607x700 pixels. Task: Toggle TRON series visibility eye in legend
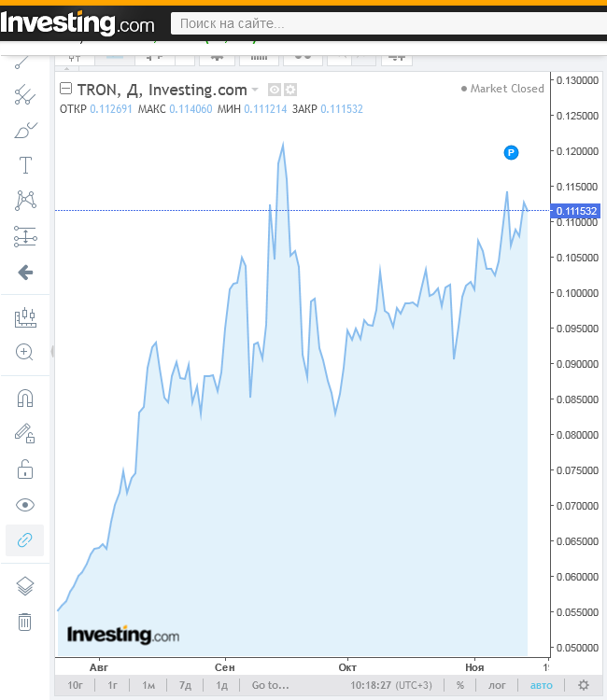coord(275,90)
